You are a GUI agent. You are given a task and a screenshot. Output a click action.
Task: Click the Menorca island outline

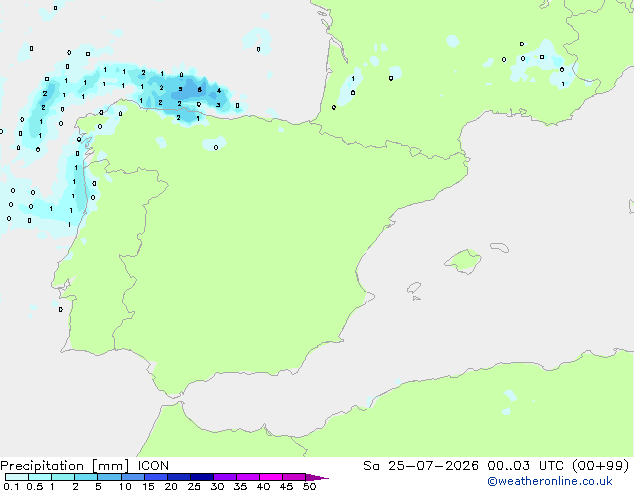pyautogui.click(x=500, y=247)
